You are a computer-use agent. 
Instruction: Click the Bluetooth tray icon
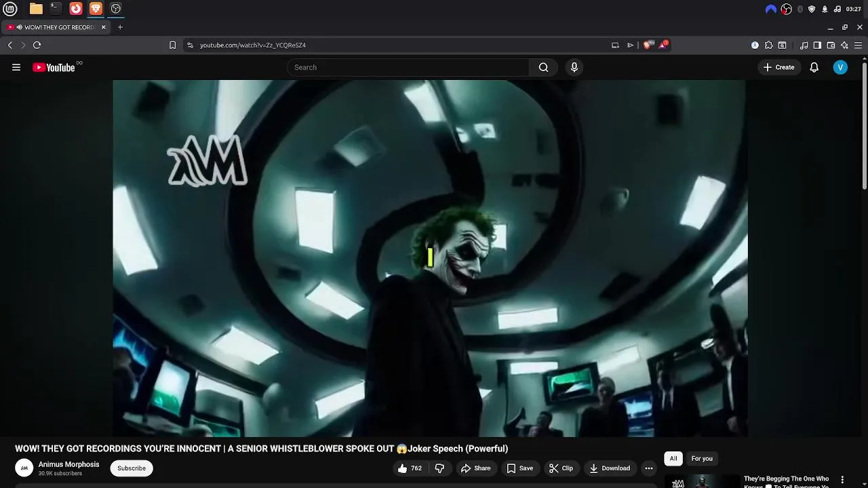(x=800, y=9)
